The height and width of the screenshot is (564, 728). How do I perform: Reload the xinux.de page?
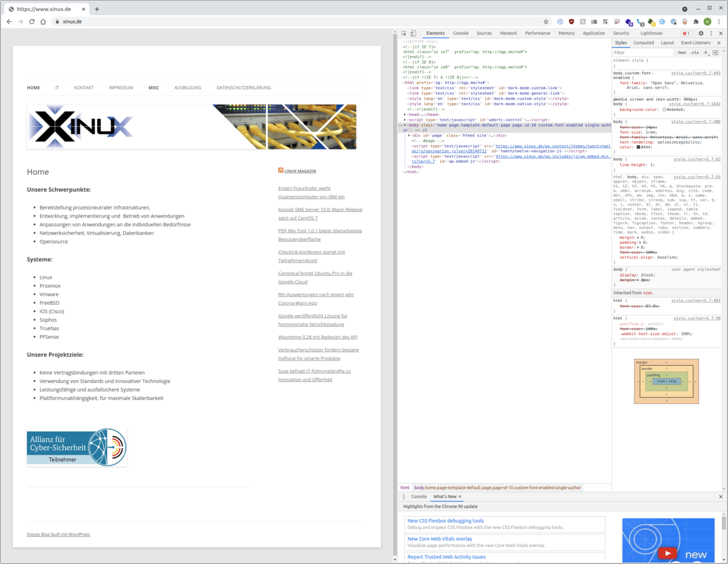(x=31, y=21)
